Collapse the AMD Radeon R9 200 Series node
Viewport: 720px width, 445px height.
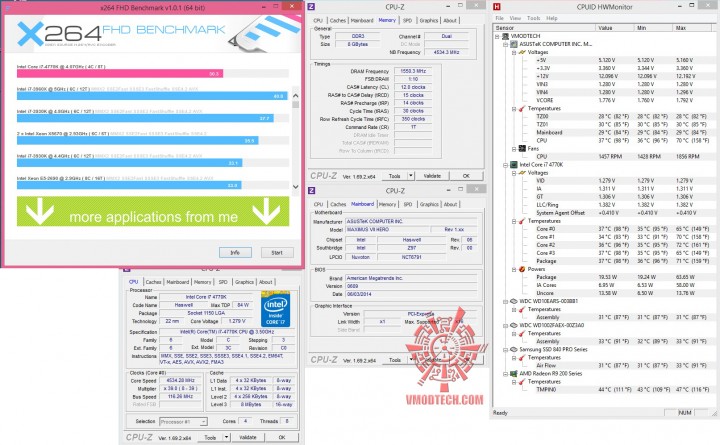click(x=506, y=374)
